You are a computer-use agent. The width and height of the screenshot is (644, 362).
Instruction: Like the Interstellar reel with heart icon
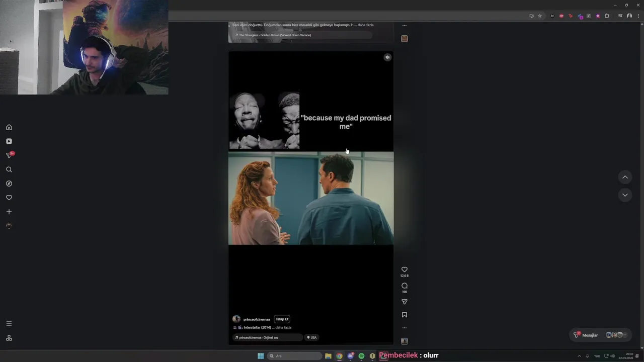[404, 269]
